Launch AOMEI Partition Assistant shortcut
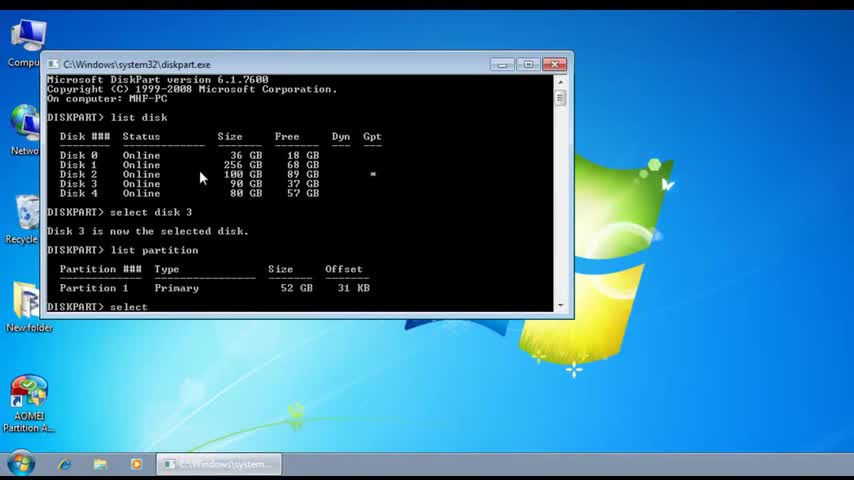Image resolution: width=854 pixels, height=480 pixels. pos(28,403)
